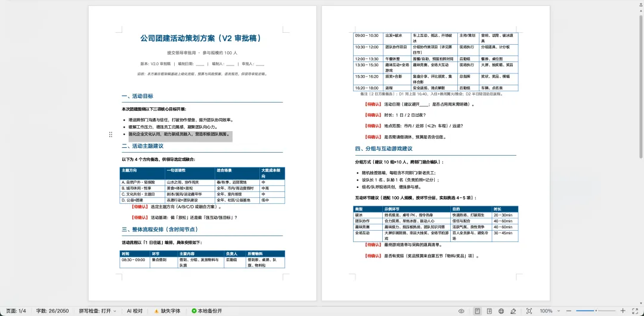The height and width of the screenshot is (316, 644).
Task: Expand 拼写检查: 打开 dropdown
Action: click(x=97, y=311)
